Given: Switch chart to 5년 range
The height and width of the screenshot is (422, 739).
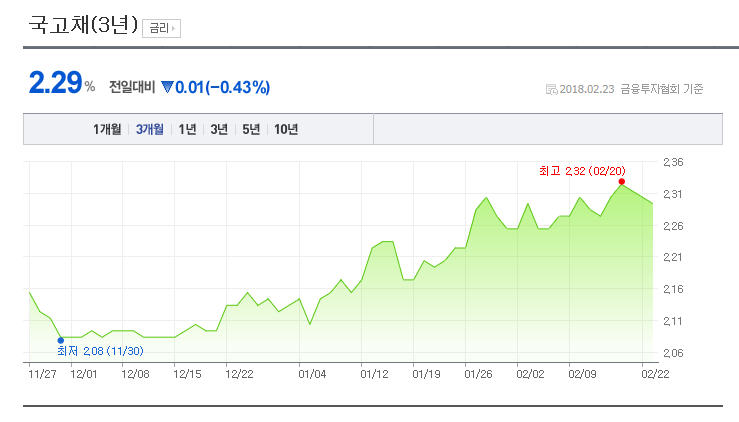Looking at the screenshot, I should 251,129.
